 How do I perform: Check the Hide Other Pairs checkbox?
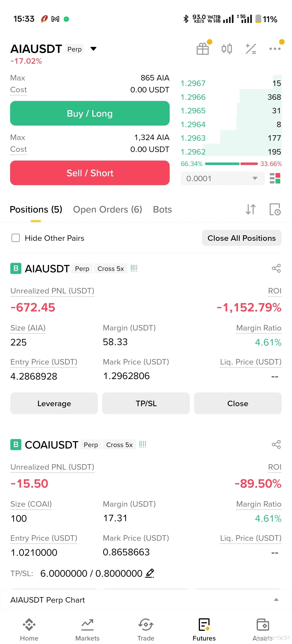15,238
